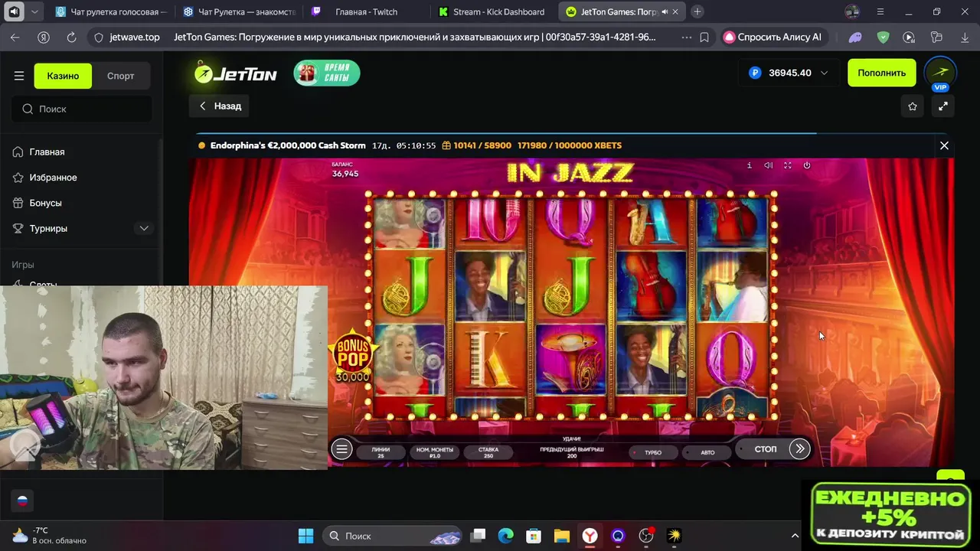980x551 pixels.
Task: Open the slot info icon
Action: tap(749, 165)
